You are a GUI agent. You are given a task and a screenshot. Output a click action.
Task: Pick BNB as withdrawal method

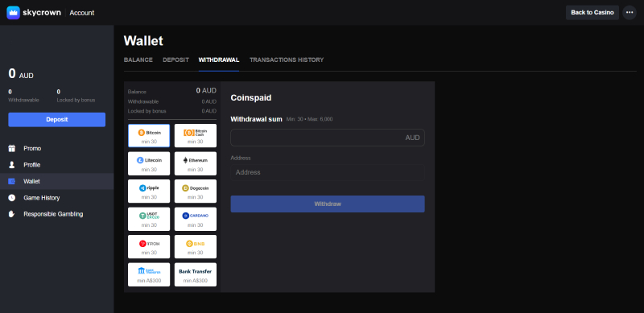coord(196,246)
